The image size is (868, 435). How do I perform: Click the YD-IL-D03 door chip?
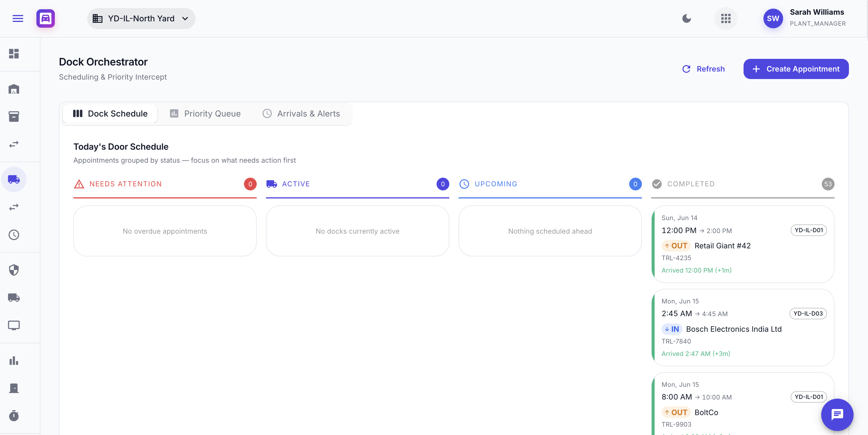(808, 314)
